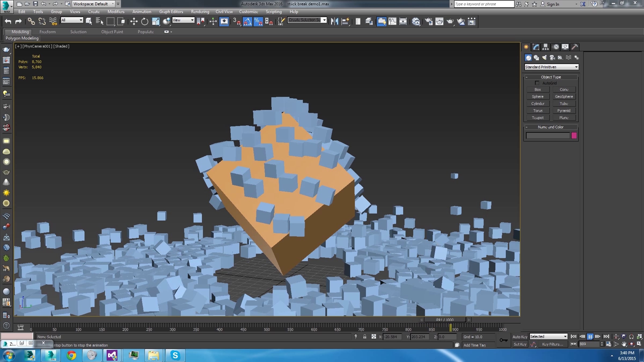Open the Utilities command panel tab
The height and width of the screenshot is (362, 644).
coord(575,47)
